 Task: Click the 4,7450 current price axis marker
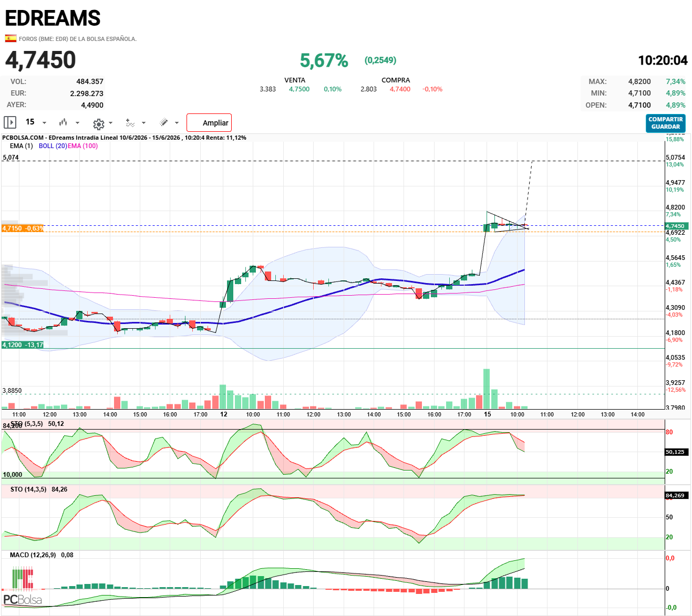coord(676,226)
